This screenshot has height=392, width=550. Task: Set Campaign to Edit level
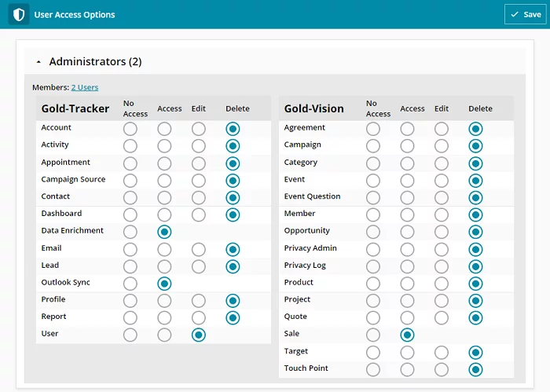(442, 146)
